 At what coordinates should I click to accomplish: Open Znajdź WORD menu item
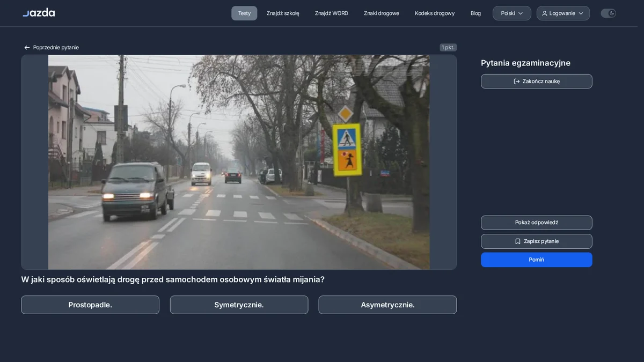click(332, 13)
